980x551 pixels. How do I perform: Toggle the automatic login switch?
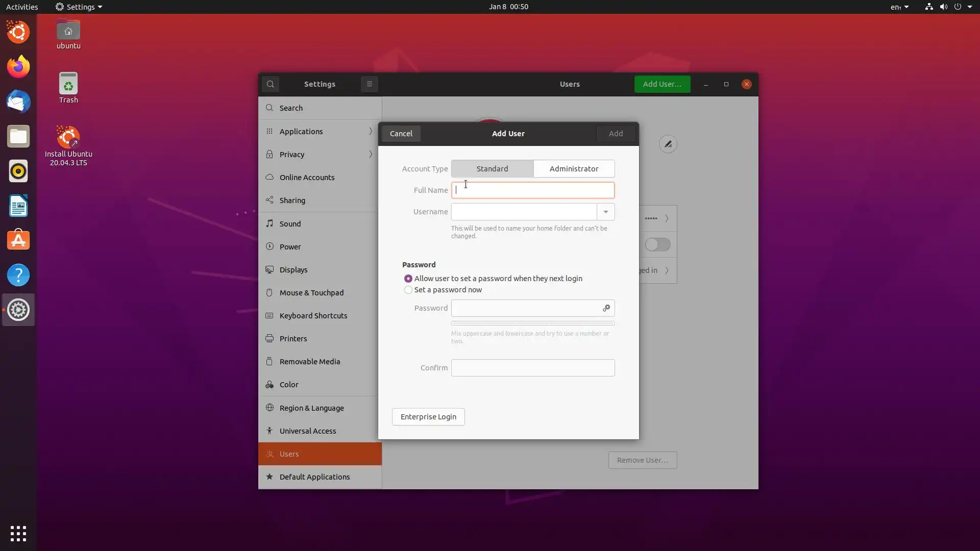pyautogui.click(x=657, y=244)
